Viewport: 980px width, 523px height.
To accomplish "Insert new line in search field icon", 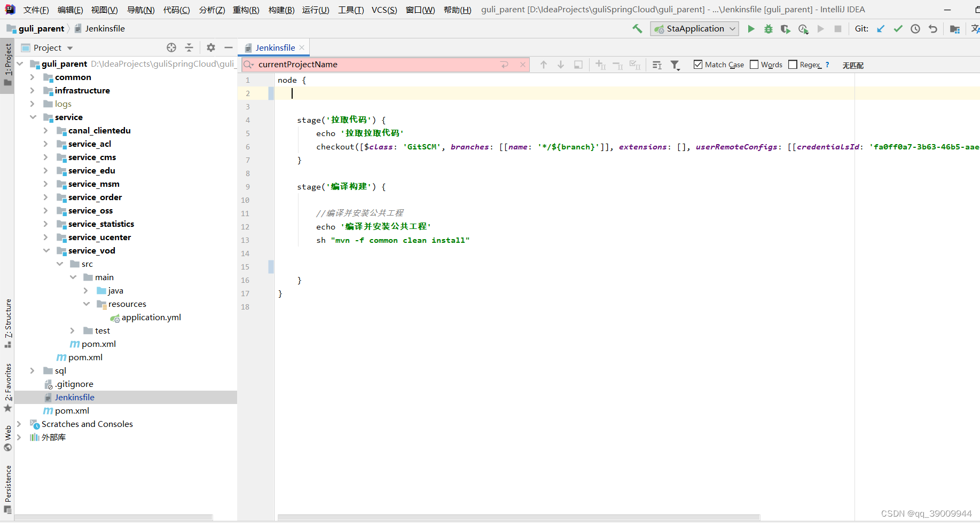I will [x=505, y=65].
